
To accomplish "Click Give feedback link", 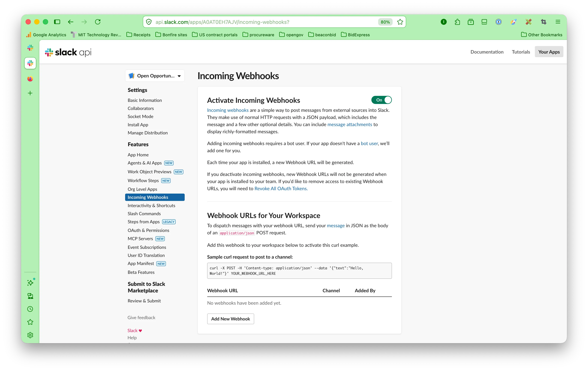I will coord(141,317).
